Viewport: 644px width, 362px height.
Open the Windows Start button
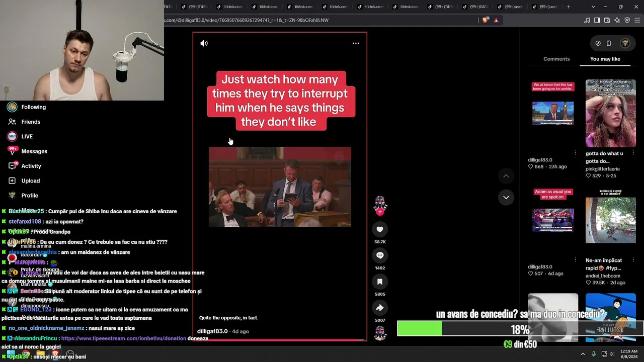(11, 354)
